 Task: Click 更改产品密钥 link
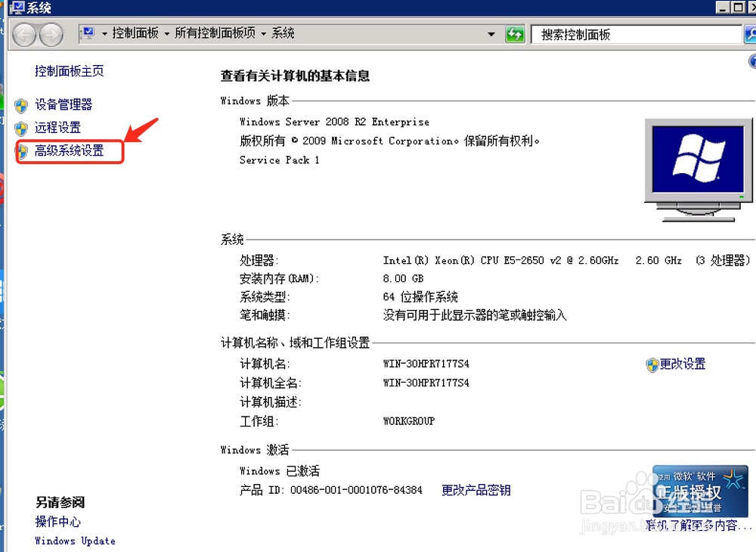[x=476, y=490]
